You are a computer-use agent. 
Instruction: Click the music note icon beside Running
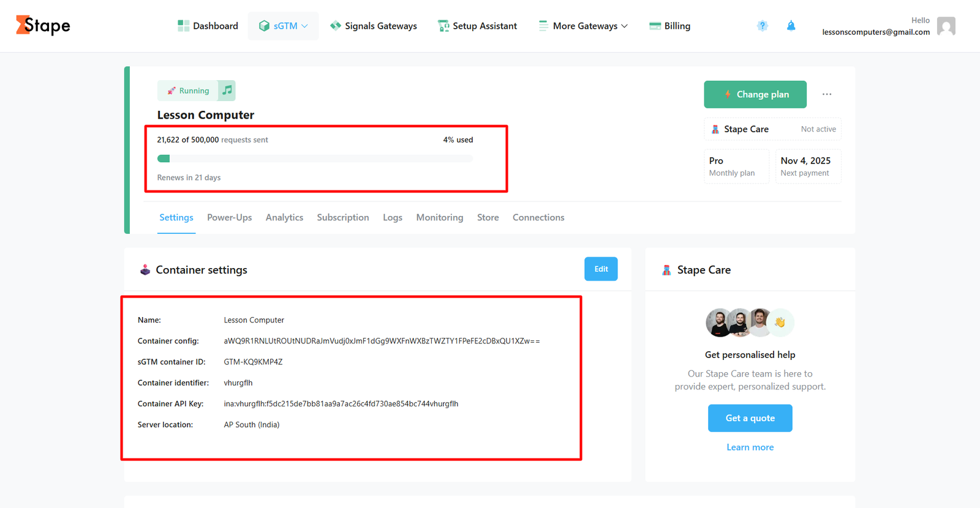[227, 91]
